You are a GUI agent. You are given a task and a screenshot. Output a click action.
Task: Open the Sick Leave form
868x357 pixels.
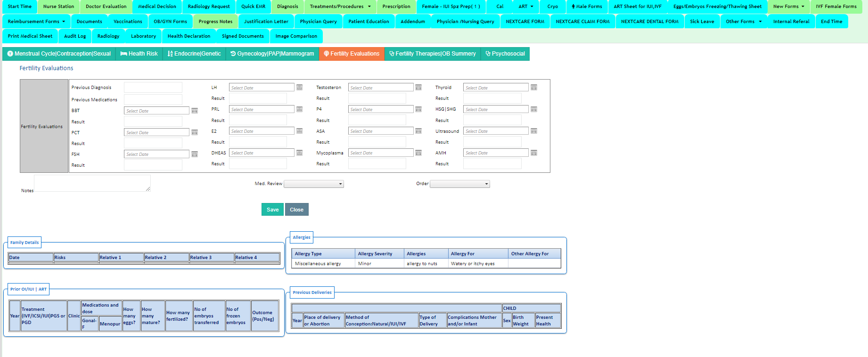pyautogui.click(x=702, y=21)
